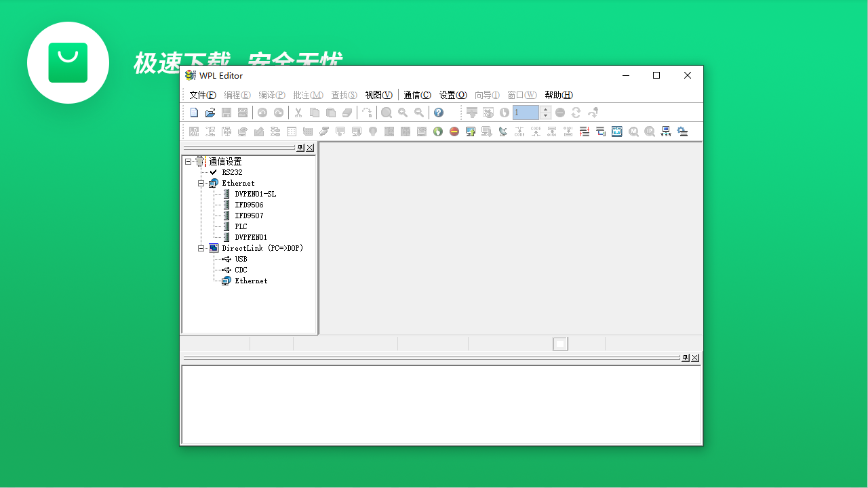Open the Help question mark icon
The image size is (868, 488).
[439, 113]
